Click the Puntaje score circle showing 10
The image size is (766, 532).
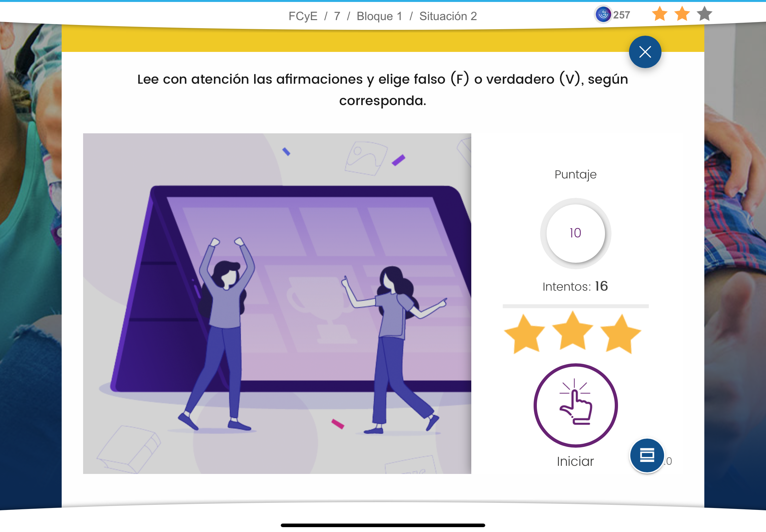coord(575,233)
